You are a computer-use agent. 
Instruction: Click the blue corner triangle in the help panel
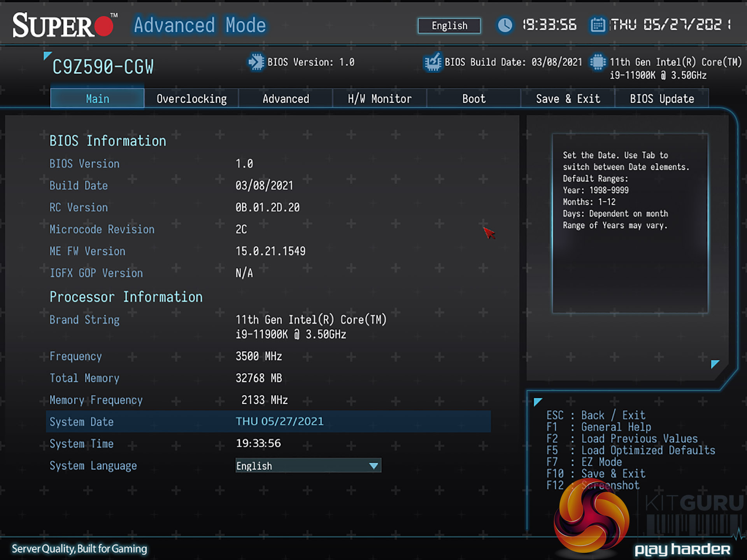pyautogui.click(x=715, y=364)
